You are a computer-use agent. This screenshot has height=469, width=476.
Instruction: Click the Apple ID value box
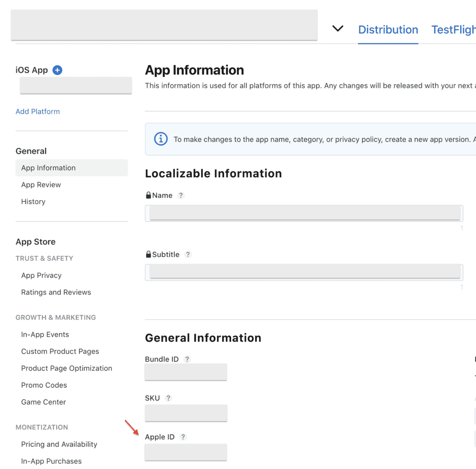186,452
